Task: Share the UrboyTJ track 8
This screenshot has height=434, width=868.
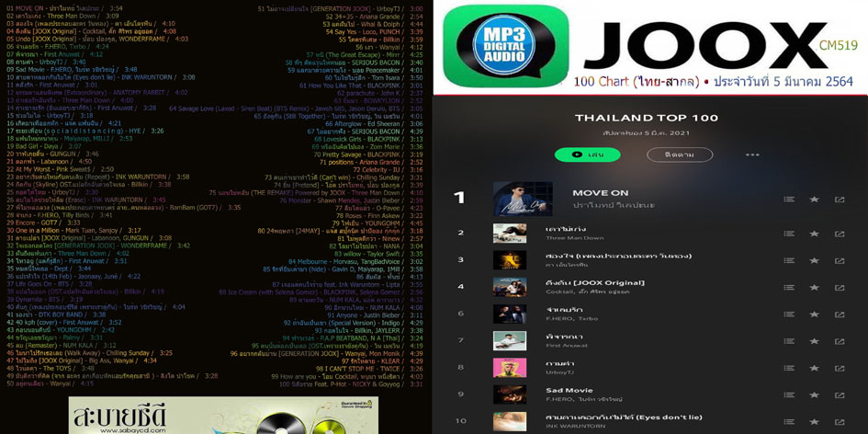Action: click(x=840, y=368)
